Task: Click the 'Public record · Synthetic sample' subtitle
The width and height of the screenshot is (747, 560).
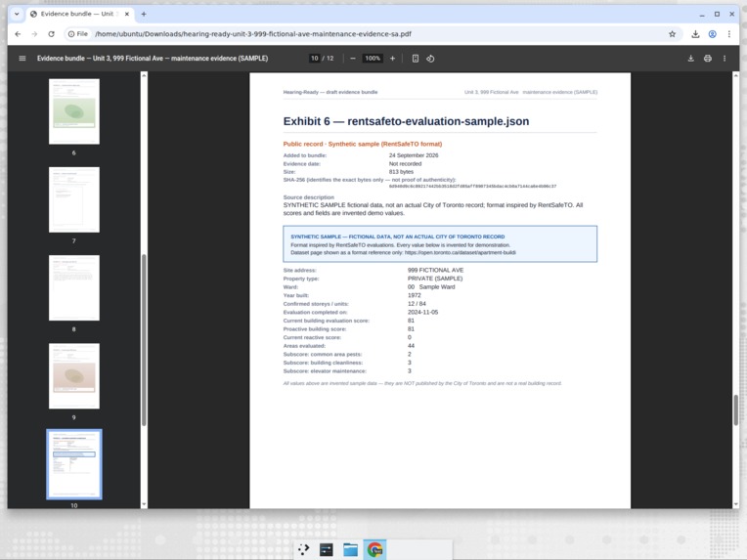Action: 363,144
